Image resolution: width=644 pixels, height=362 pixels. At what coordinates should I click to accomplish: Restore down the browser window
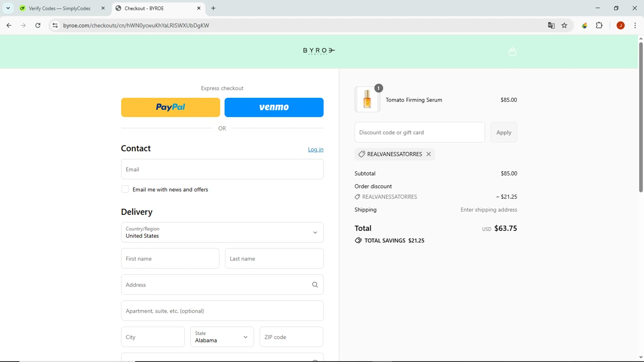coord(616,8)
